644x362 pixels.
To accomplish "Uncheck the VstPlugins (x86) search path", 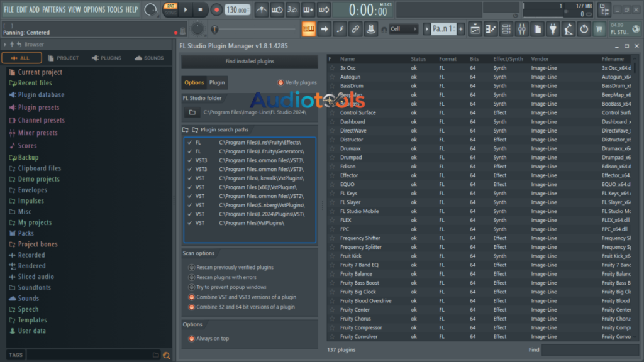I will (x=189, y=187).
